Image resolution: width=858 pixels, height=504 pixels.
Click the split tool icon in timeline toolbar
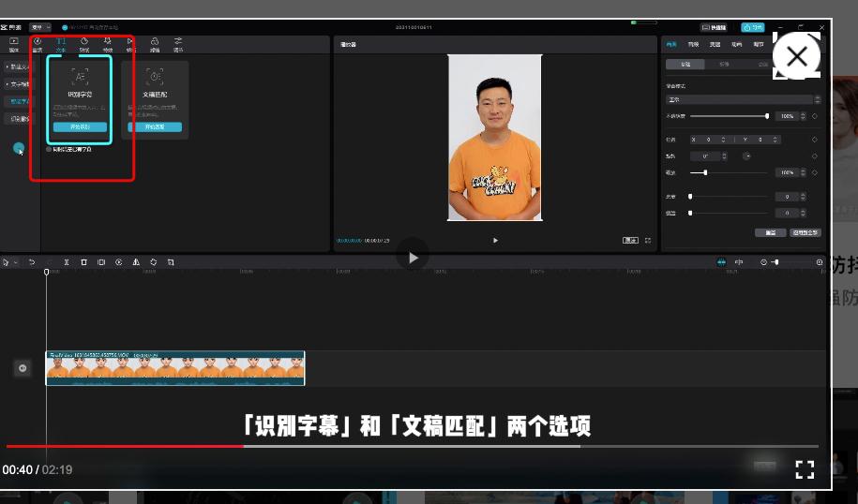pyautogui.click(x=67, y=262)
